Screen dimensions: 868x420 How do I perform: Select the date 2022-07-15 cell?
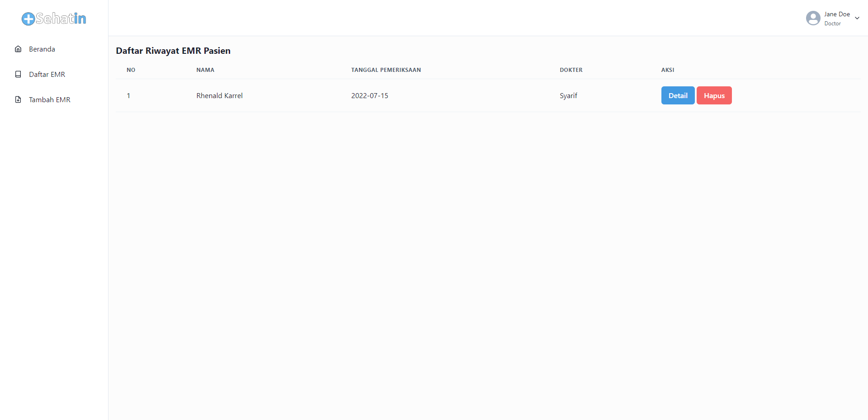point(369,95)
